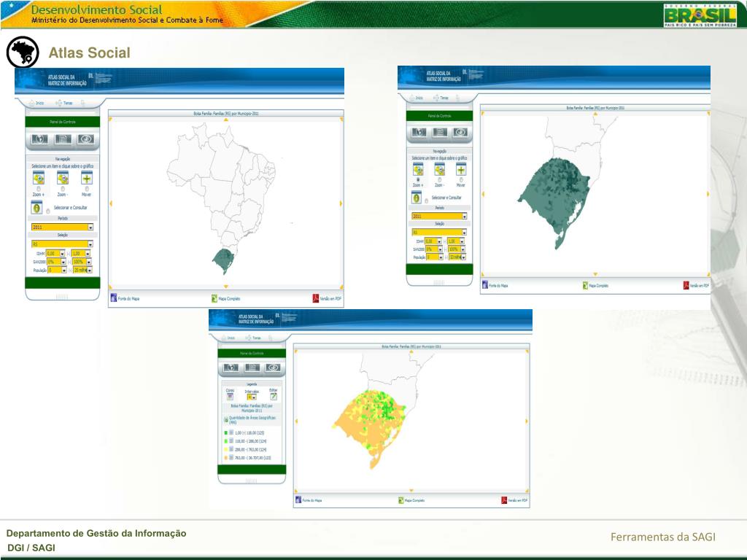The height and width of the screenshot is (560, 747).
Task: Open globe panel button in right dark-green RS window
Action: (x=419, y=132)
